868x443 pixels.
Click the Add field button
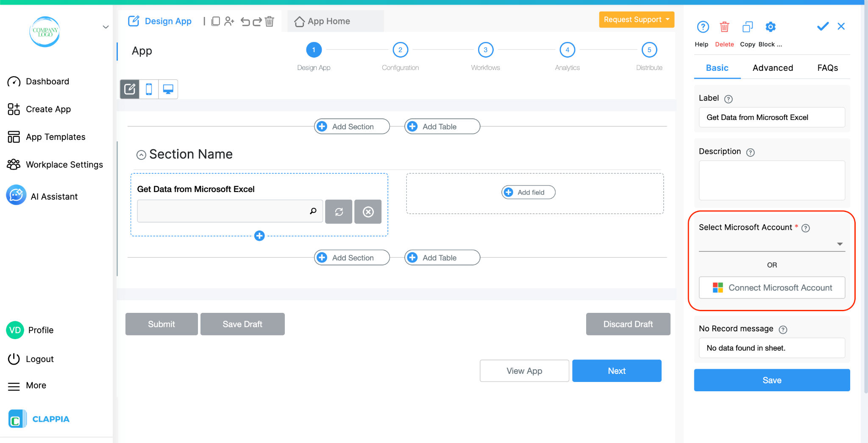click(529, 192)
